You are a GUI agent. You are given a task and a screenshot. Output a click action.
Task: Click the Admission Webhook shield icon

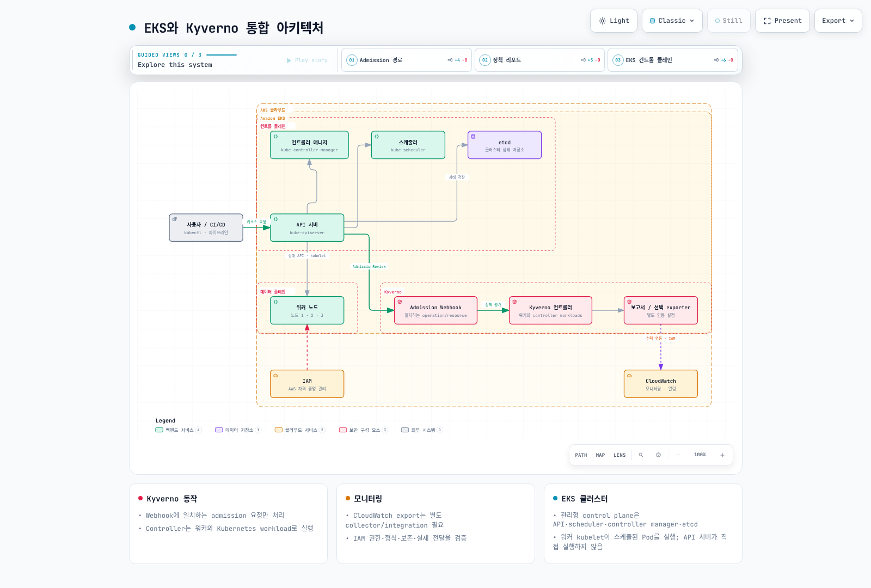tap(400, 302)
